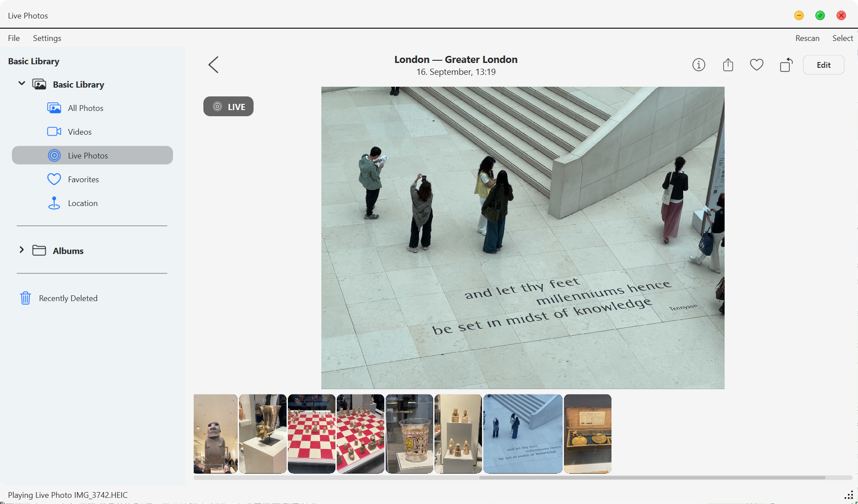Screen dimensions: 858x504
Task: Select Videos in the sidebar
Action: [80, 131]
